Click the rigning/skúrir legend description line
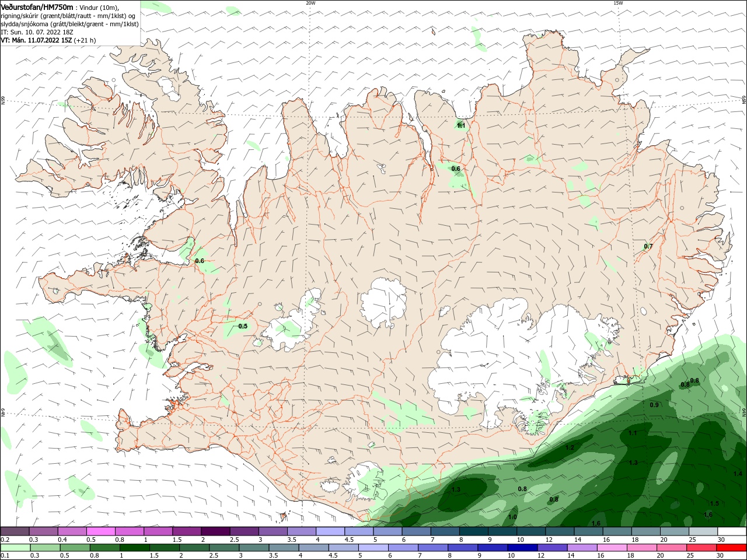The height and width of the screenshot is (560, 747). coord(68,16)
